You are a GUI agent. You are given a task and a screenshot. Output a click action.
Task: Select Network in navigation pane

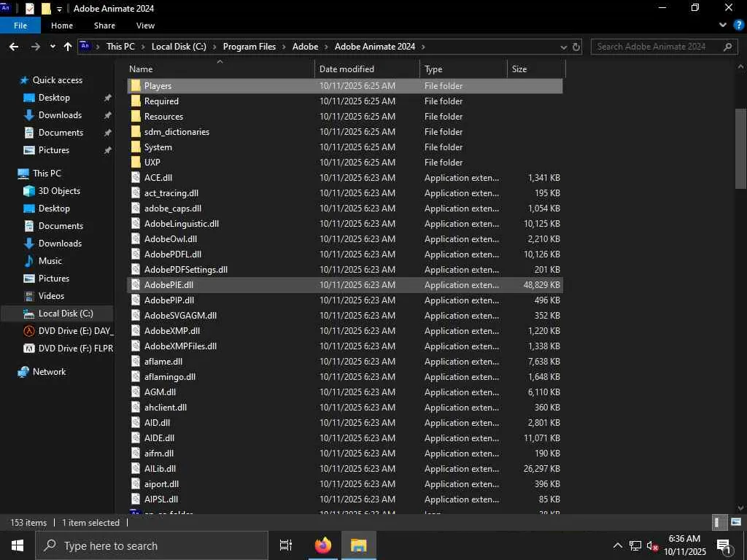[49, 372]
